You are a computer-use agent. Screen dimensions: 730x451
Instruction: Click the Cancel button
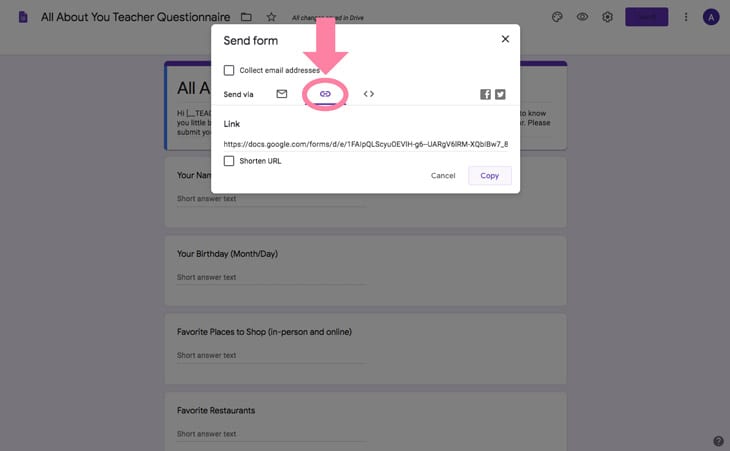tap(443, 175)
